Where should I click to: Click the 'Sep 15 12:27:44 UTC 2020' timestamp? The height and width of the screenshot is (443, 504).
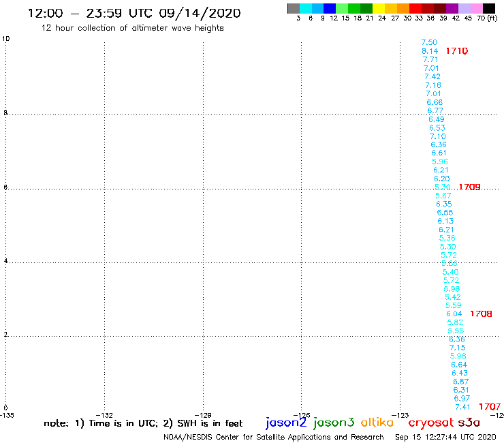tap(446, 438)
